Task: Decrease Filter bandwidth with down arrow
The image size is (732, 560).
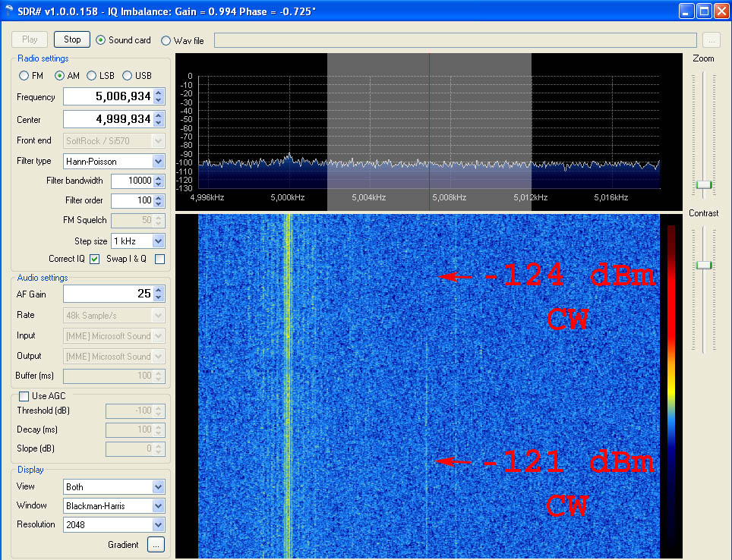Action: pyautogui.click(x=159, y=184)
